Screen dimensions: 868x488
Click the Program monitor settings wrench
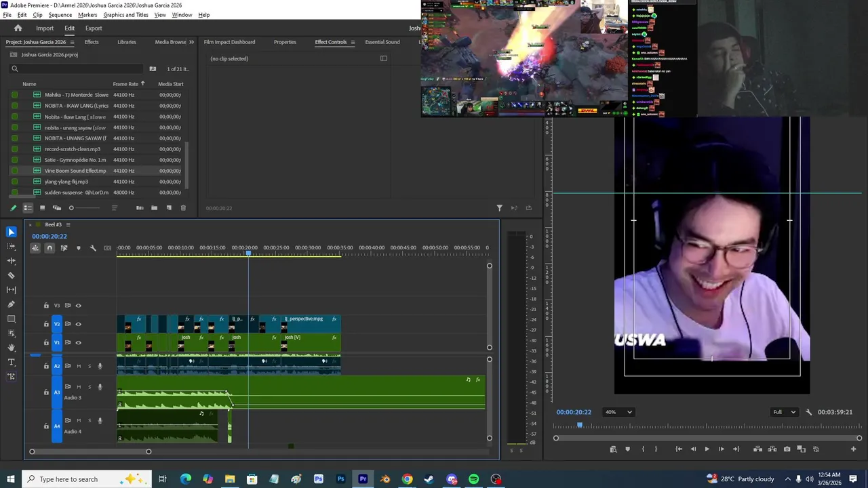click(x=808, y=412)
